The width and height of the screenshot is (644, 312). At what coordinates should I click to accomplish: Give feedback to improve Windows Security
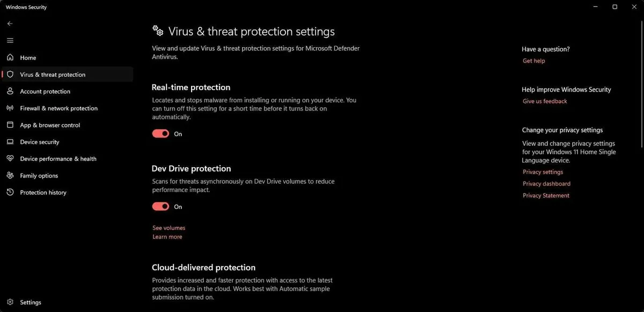(x=545, y=101)
